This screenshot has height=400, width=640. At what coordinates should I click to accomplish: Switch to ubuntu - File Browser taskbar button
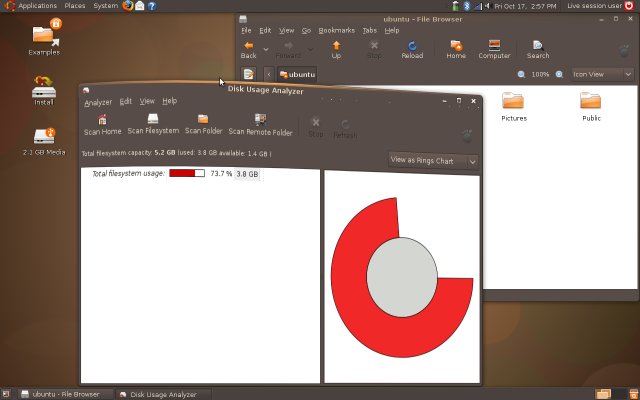pos(65,394)
